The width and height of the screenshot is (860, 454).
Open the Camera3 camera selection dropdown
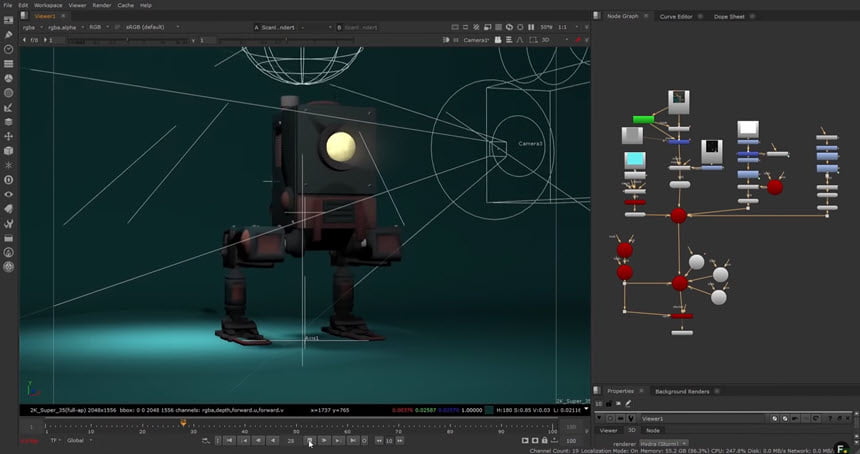pyautogui.click(x=476, y=40)
